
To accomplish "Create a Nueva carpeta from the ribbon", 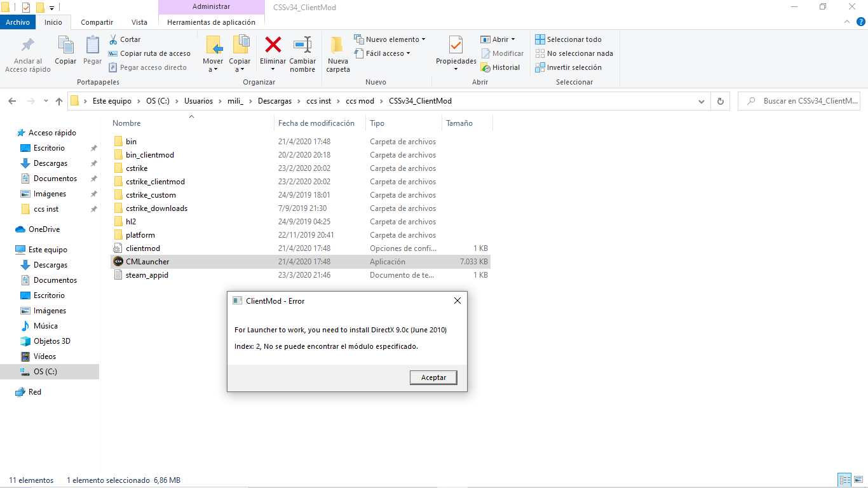I will [337, 53].
